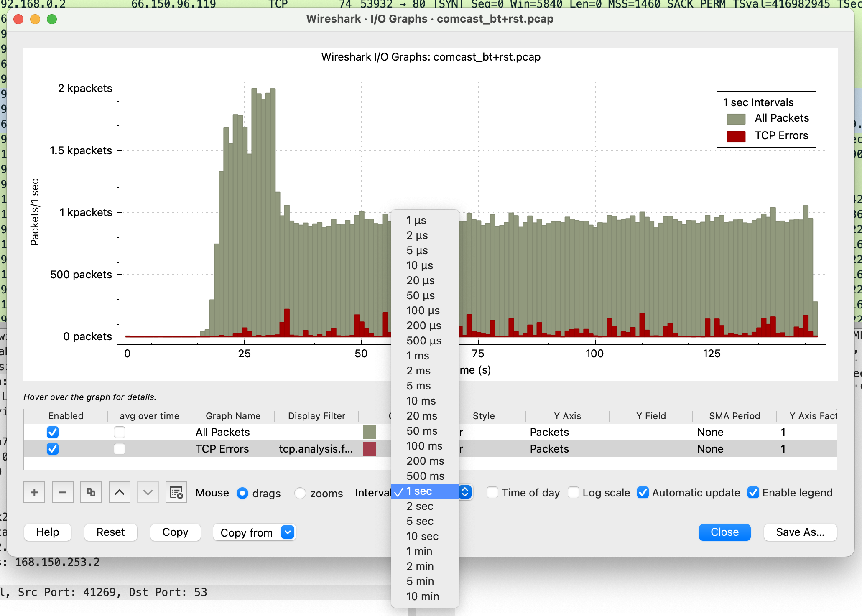Click the Save As button
The width and height of the screenshot is (862, 616).
800,532
